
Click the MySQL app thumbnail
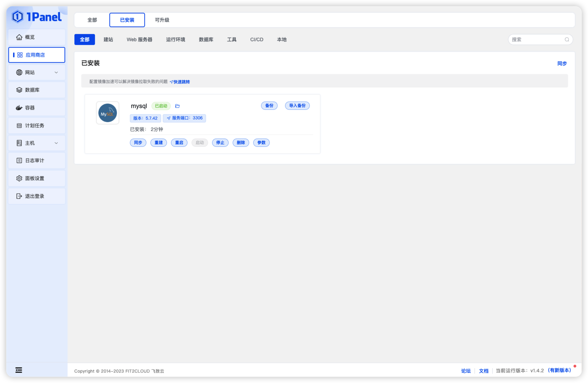point(108,113)
